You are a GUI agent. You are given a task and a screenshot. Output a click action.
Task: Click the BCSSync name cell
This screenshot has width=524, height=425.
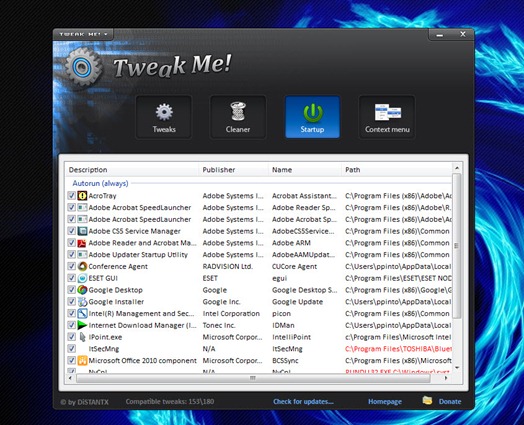[285, 361]
